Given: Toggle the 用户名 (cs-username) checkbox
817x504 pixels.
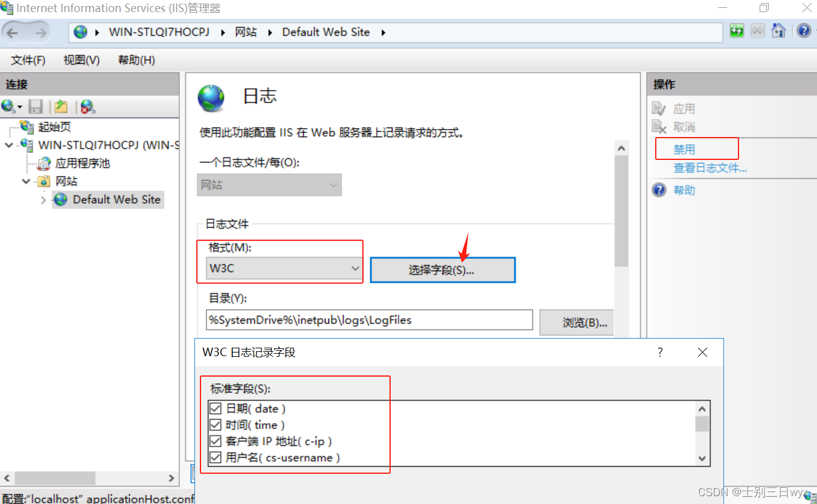Looking at the screenshot, I should click(216, 458).
